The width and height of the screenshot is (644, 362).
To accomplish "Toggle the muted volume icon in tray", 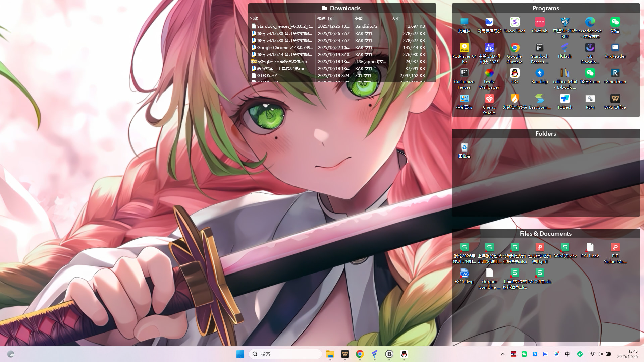I will click(600, 354).
